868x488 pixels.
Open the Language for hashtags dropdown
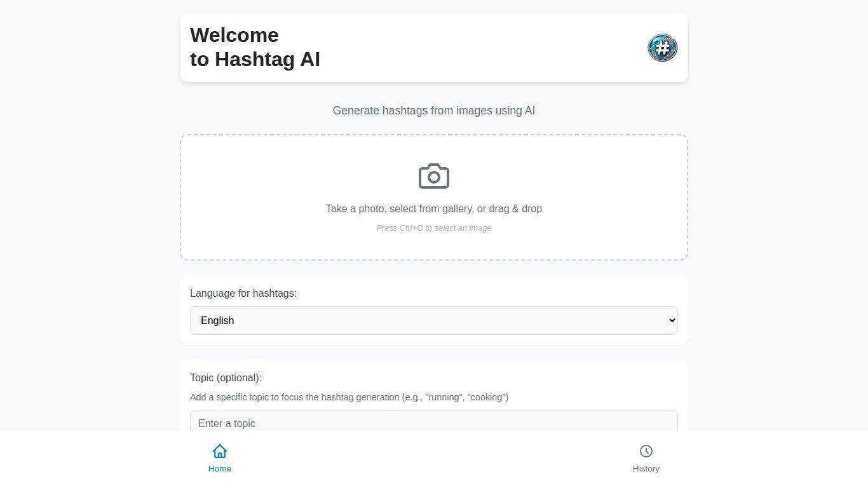pos(433,320)
